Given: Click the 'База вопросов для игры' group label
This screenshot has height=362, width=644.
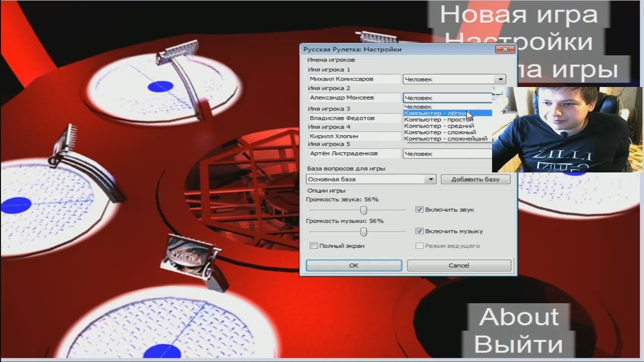Looking at the screenshot, I should (x=346, y=168).
